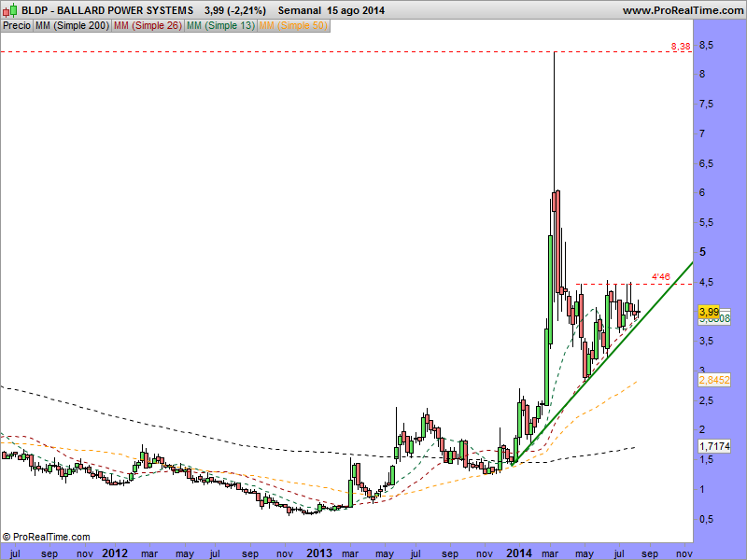Click the www.ProRealTime.com link in the header
The height and width of the screenshot is (560, 747).
click(683, 10)
